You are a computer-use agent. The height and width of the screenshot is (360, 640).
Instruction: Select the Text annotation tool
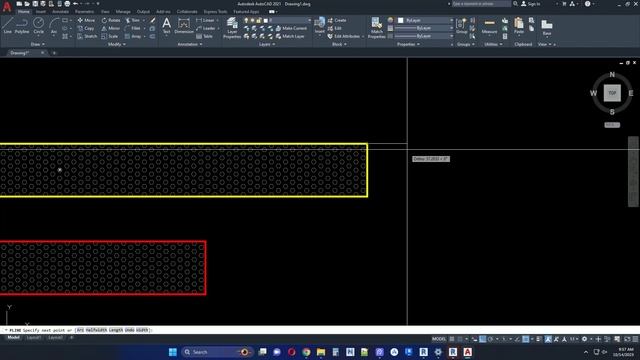pos(166,25)
